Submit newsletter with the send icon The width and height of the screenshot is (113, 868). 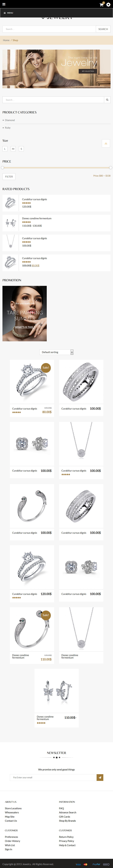tap(100, 777)
